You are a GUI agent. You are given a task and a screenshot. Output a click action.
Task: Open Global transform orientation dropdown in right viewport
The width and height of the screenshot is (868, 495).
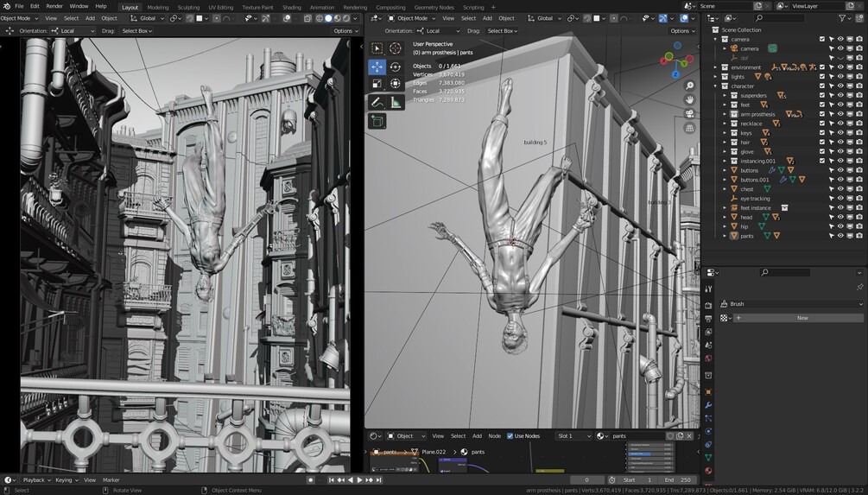(x=543, y=18)
